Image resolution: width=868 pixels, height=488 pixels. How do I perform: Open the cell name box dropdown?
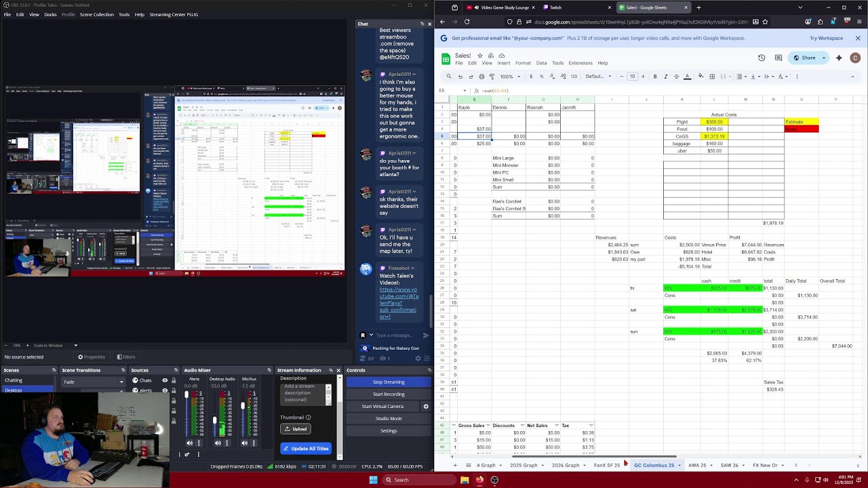pos(465,91)
